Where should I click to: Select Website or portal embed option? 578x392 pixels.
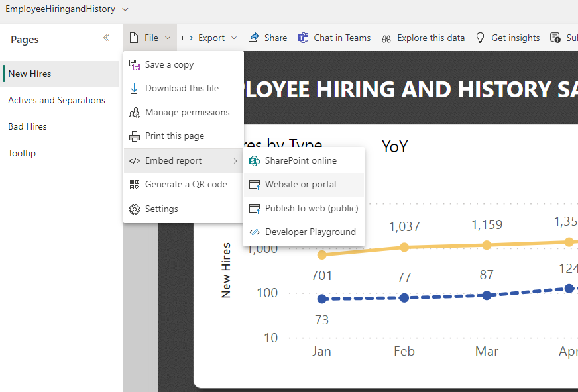[x=300, y=185]
